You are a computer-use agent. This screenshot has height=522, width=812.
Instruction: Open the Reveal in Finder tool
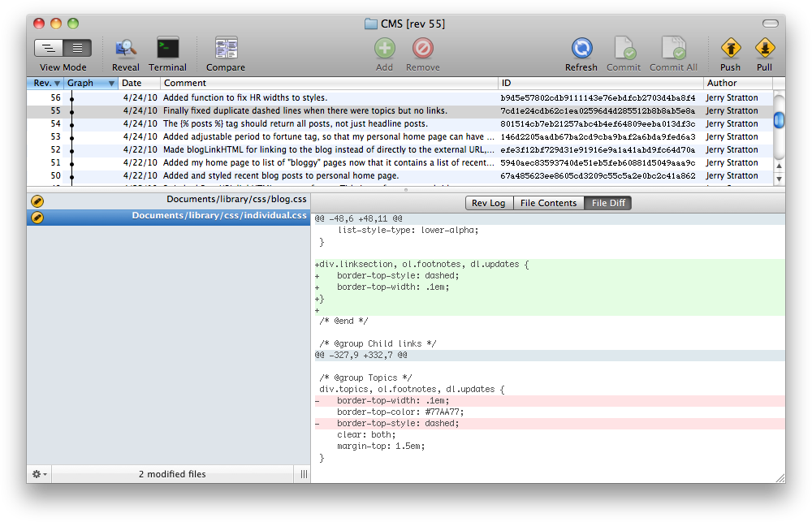coord(126,49)
